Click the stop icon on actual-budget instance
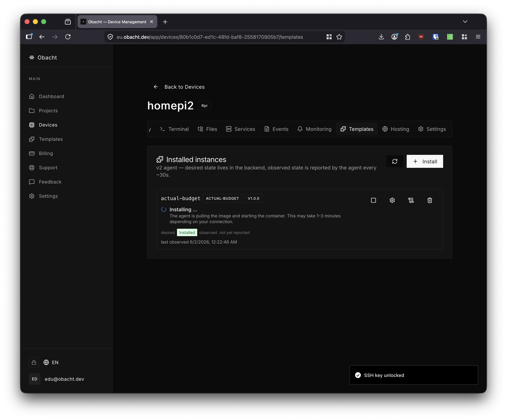Screen dimensions: 507x420 [x=373, y=200]
